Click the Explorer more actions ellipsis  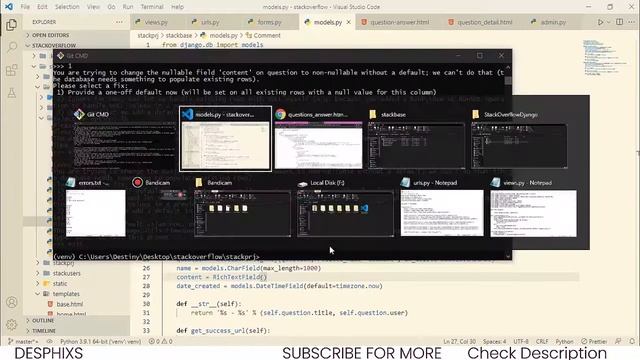(x=119, y=22)
